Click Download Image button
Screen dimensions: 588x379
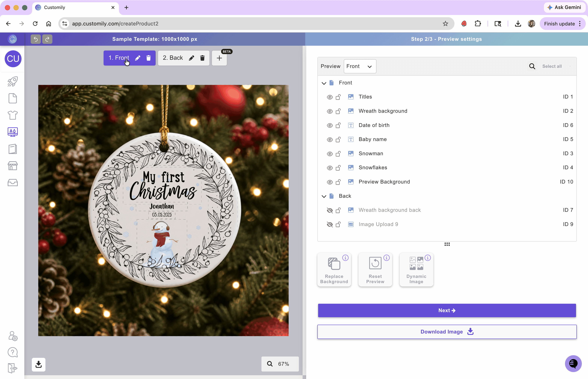(x=447, y=332)
